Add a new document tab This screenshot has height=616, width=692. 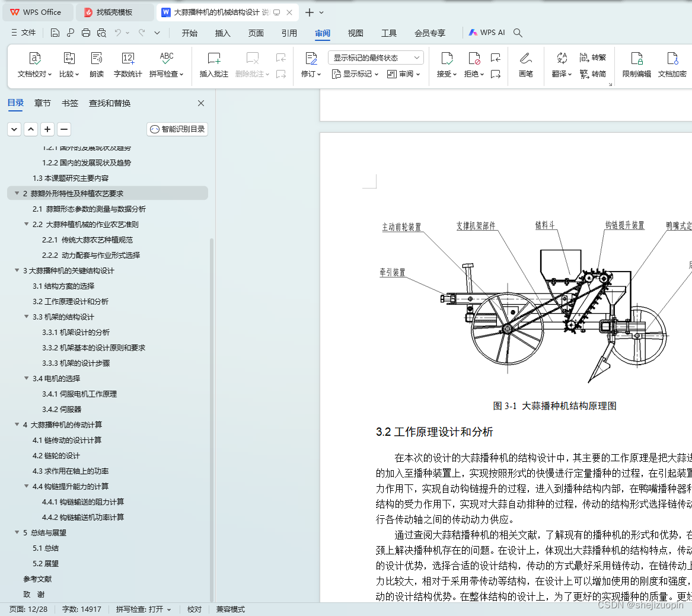tap(310, 12)
